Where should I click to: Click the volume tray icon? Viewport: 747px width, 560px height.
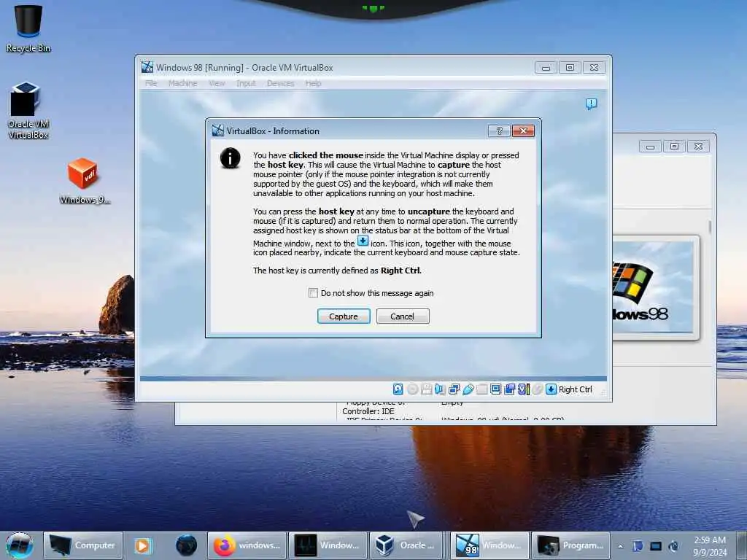pyautogui.click(x=673, y=546)
